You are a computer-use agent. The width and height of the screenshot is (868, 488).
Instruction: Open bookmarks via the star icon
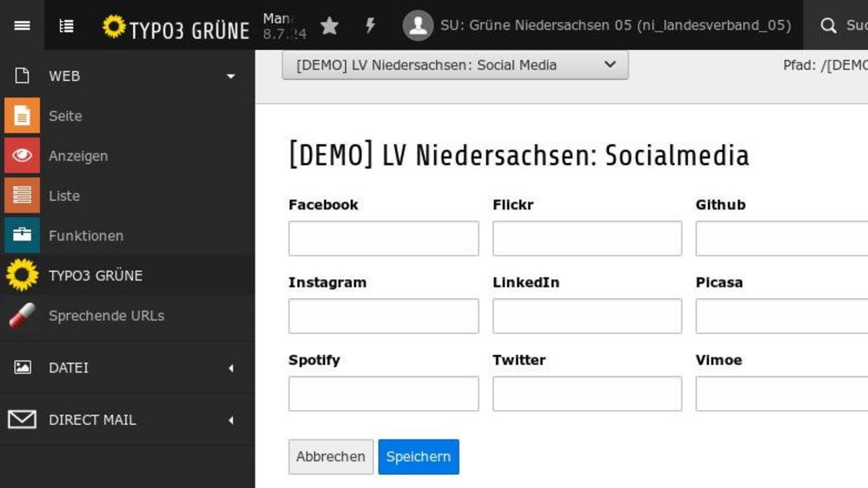point(329,26)
